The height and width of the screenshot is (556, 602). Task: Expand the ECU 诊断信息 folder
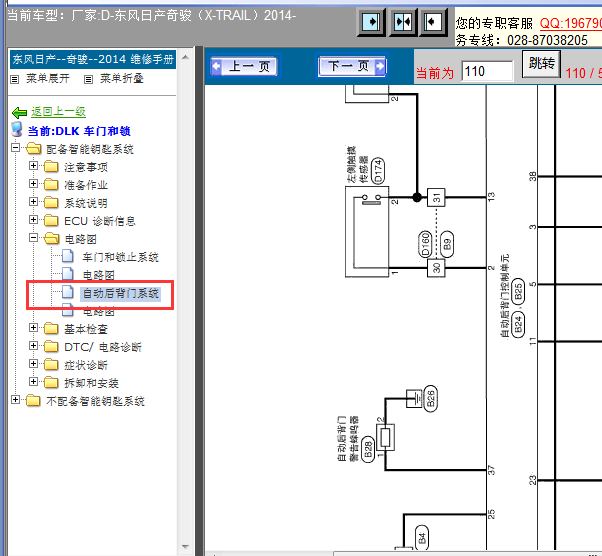click(33, 220)
